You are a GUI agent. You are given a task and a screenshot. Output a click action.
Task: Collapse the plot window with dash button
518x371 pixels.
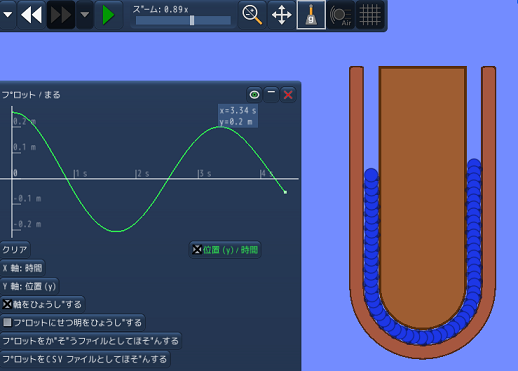click(271, 95)
